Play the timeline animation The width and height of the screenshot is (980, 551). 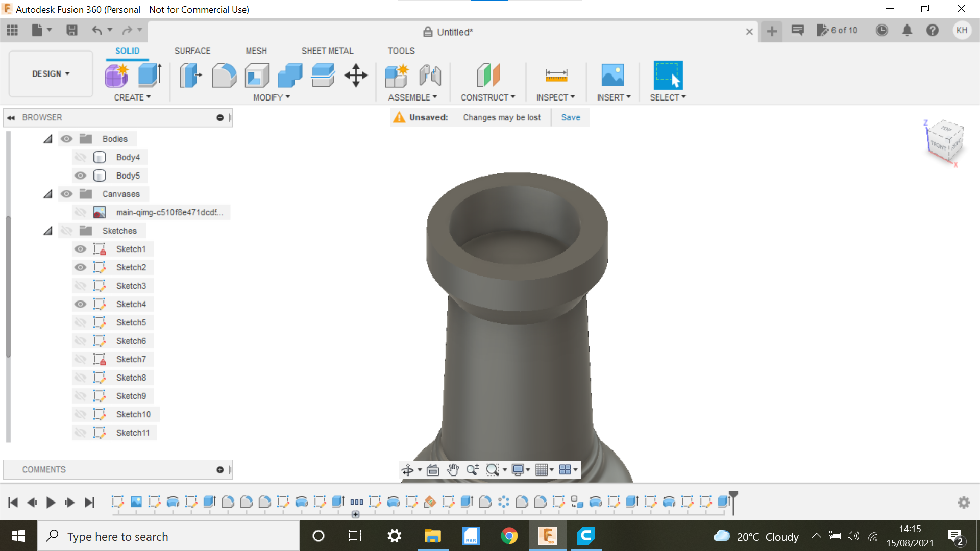point(51,503)
